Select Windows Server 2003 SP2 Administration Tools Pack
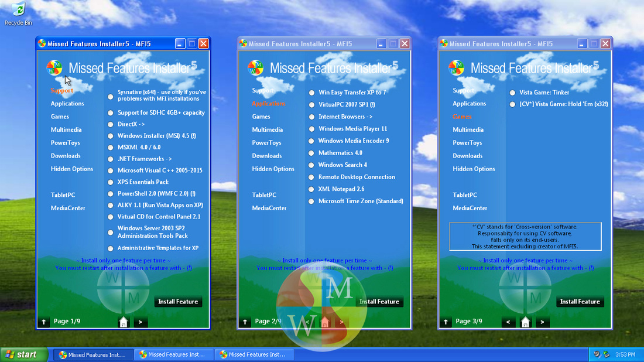Viewport: 644px width, 362px height. (111, 233)
